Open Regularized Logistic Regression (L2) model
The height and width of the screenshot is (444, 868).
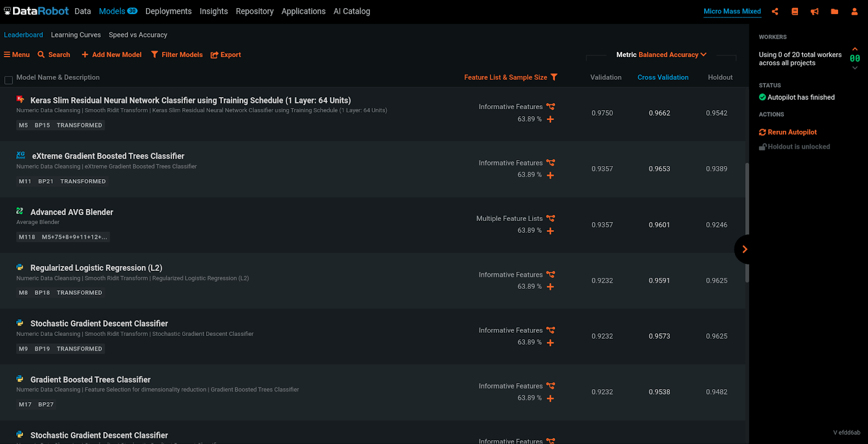(96, 268)
